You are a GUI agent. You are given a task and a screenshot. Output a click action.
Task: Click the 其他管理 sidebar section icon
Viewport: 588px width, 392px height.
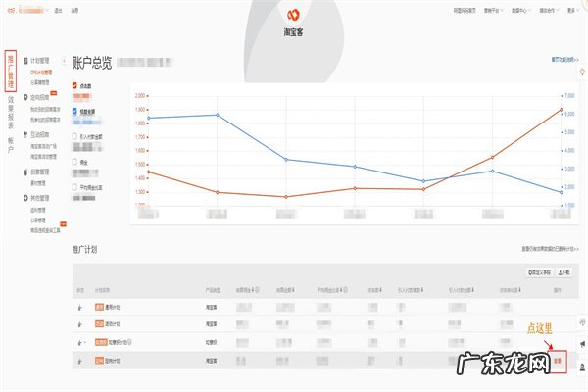coord(25,198)
